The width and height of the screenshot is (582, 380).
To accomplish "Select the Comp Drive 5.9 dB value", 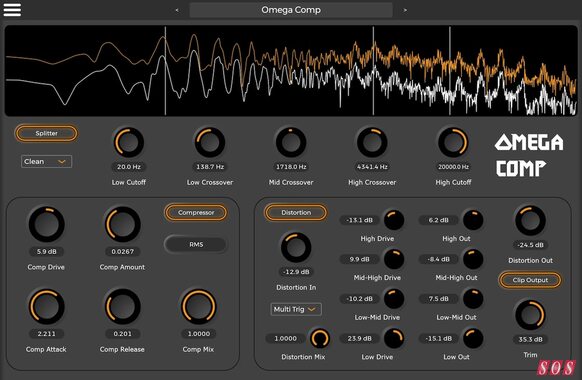I will point(46,252).
